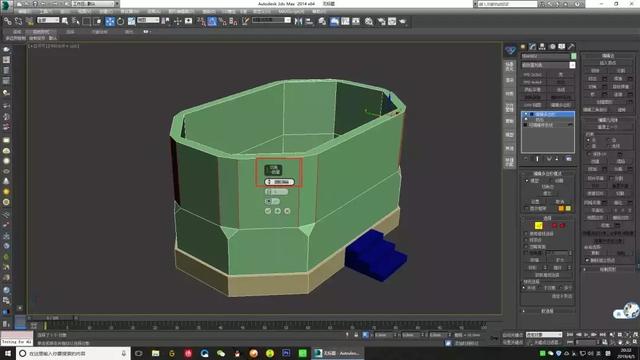The height and width of the screenshot is (360, 640).
Task: Tick the first checkbox under the selection icons
Action: [526, 234]
